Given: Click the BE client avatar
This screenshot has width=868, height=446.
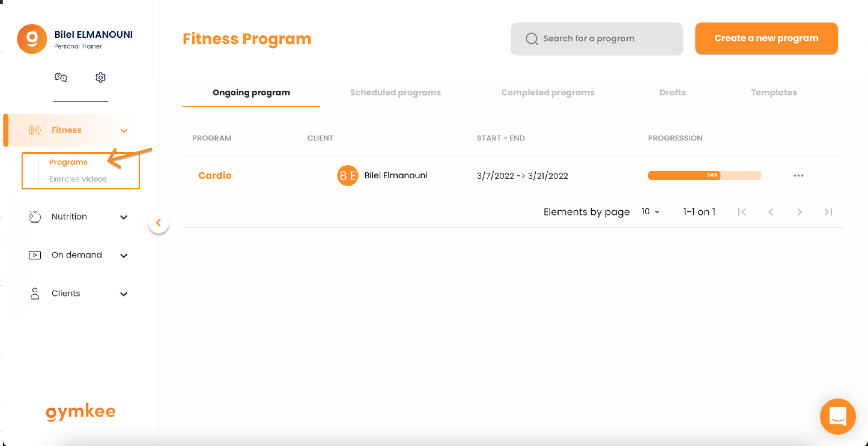Looking at the screenshot, I should [x=347, y=175].
